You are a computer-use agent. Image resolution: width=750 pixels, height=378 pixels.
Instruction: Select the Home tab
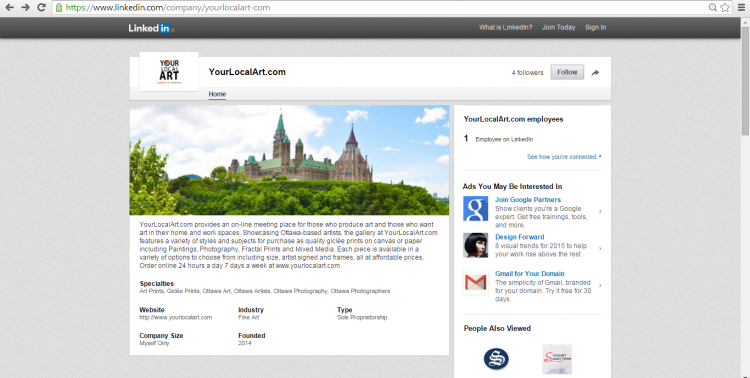(x=217, y=94)
